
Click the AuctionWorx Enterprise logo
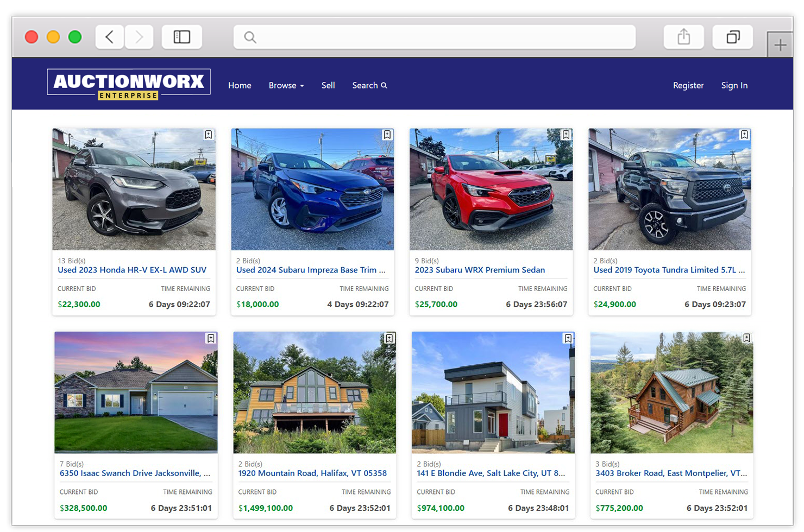coord(129,85)
